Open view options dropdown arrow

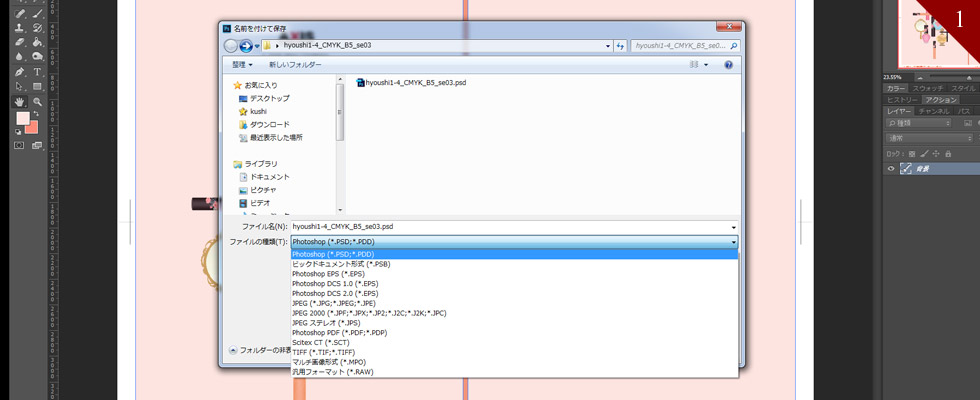[706, 65]
